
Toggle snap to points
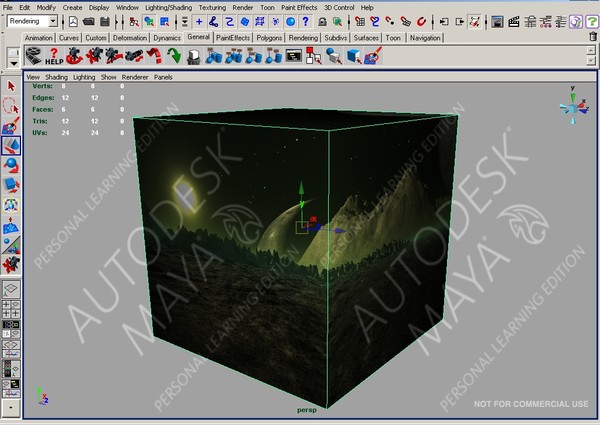390,22
